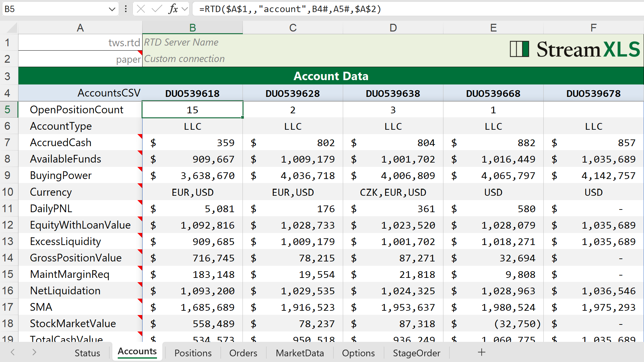Open the Insert Function fx icon
The image size is (644, 362).
(x=173, y=9)
